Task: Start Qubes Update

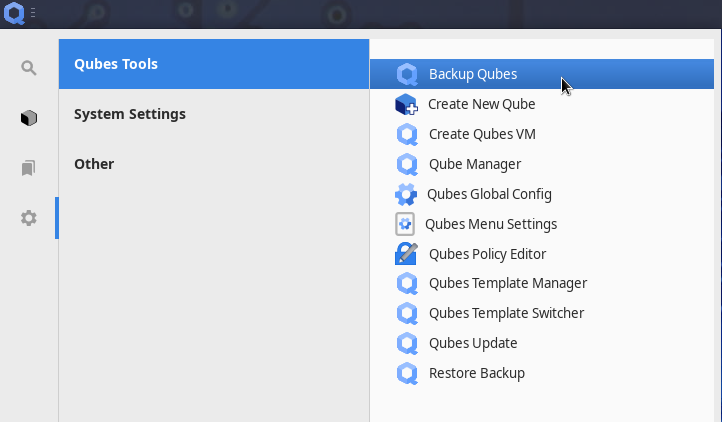Action: click(542, 343)
